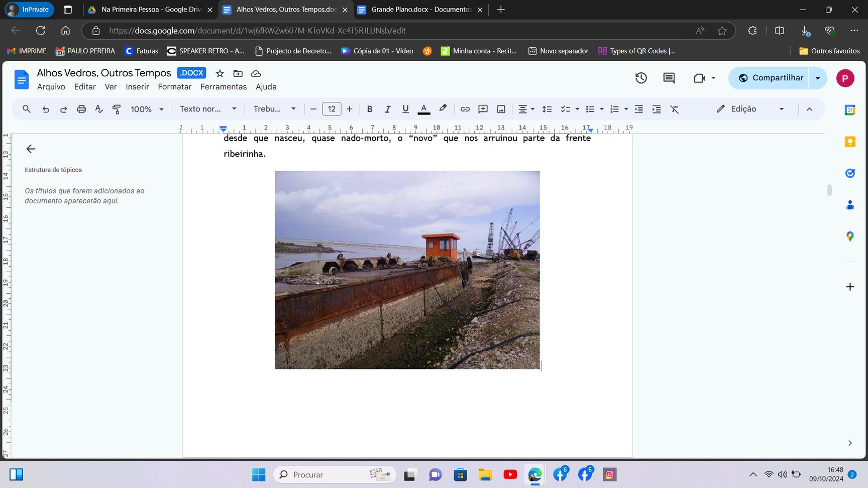Click the version history clock icon
This screenshot has width=868, height=488.
coord(640,78)
